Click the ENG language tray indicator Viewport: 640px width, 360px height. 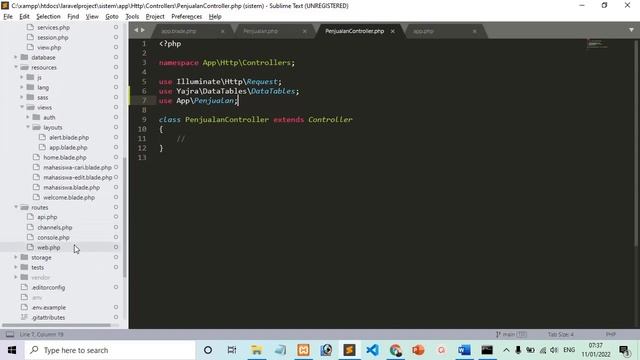point(569,350)
